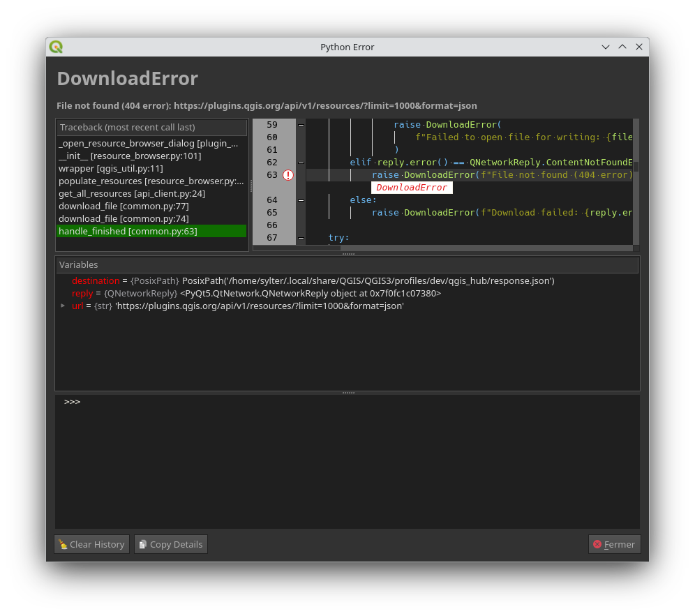The image size is (695, 616).
Task: Collapse code fold marker at line 59
Action: pos(301,125)
